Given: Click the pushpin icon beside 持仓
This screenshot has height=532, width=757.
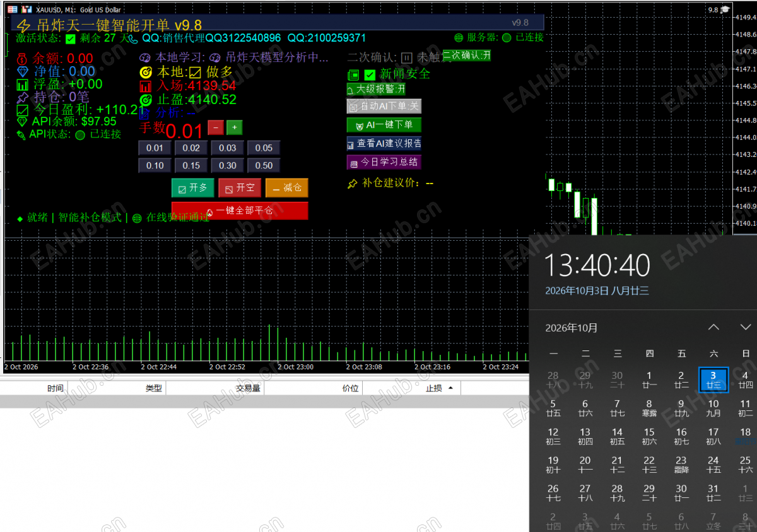Looking at the screenshot, I should 23,98.
